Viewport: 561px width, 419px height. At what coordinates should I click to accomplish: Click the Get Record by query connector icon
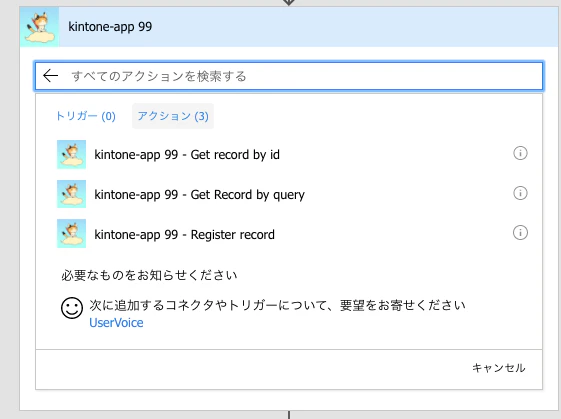click(x=72, y=194)
